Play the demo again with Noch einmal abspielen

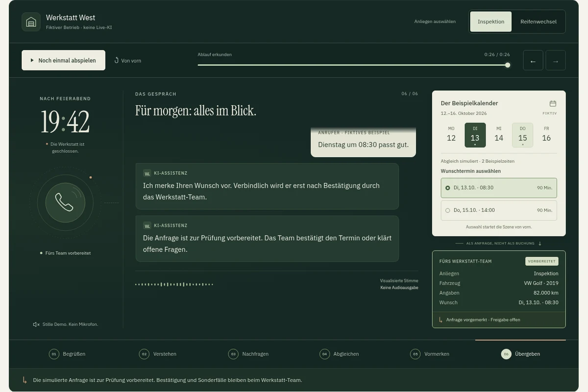pos(63,60)
